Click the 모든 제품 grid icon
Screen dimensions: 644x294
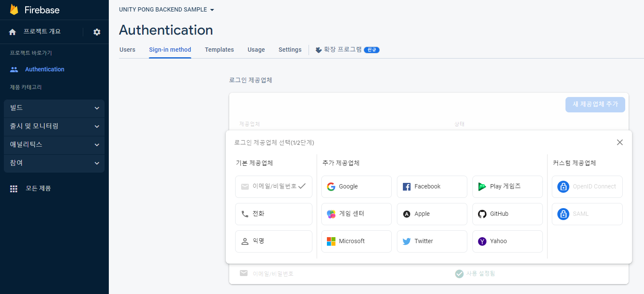[x=14, y=188]
